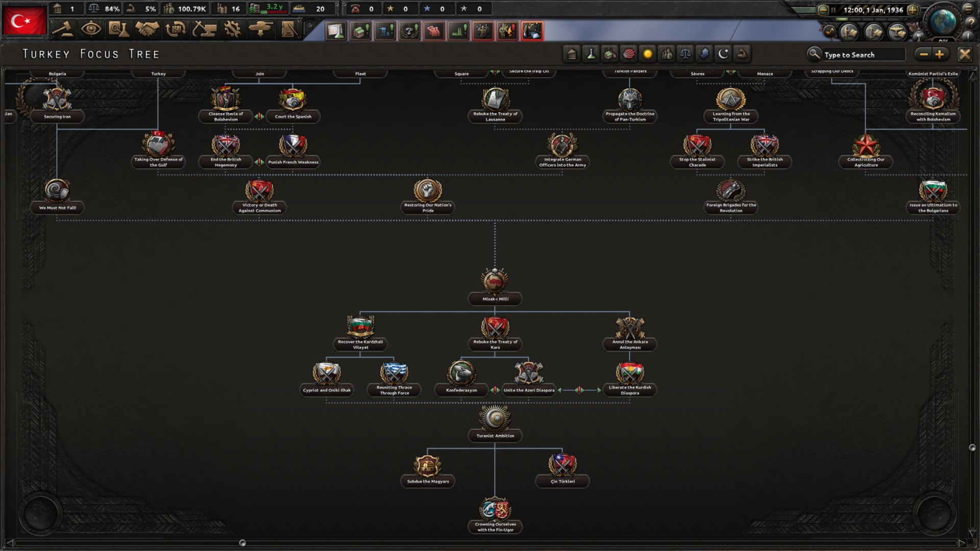
Task: Open the Decisions gavel menu
Action: (x=63, y=30)
